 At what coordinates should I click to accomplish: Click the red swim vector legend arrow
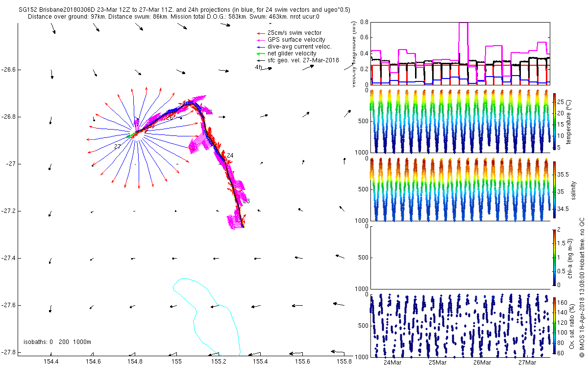(x=261, y=33)
